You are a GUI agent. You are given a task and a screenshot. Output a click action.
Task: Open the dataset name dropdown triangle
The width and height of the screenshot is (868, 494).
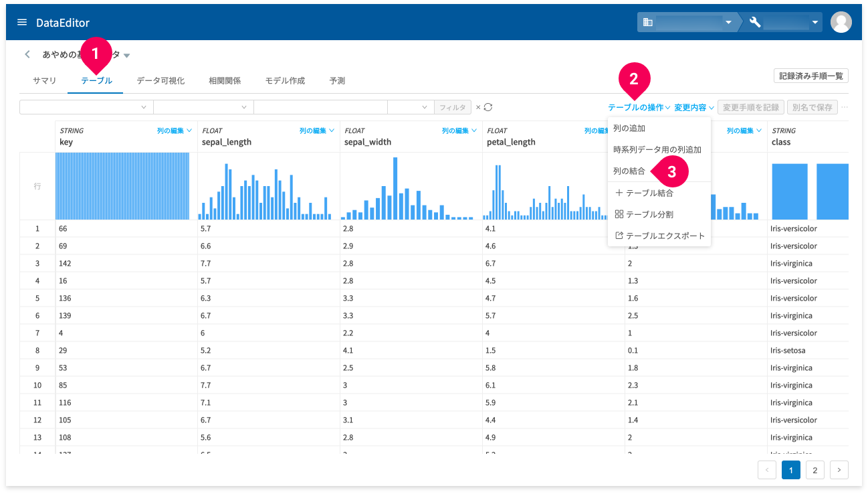pos(126,55)
